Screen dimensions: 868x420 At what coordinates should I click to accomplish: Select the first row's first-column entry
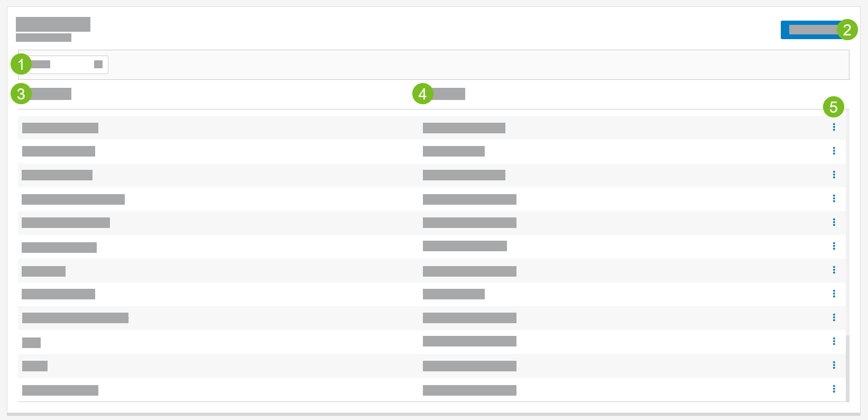pos(60,128)
